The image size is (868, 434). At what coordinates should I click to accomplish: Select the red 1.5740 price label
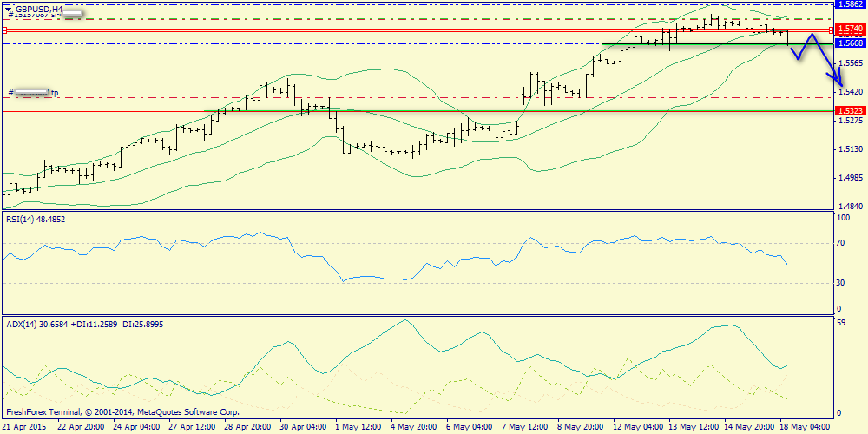pos(847,30)
